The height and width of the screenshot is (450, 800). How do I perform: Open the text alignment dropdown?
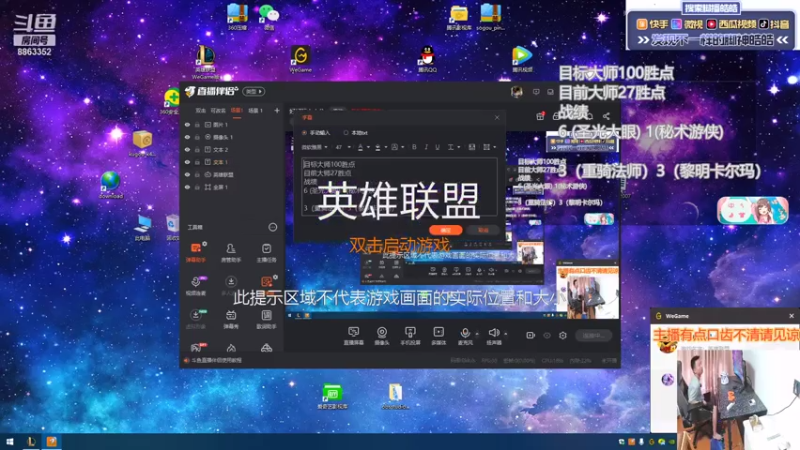point(452,147)
